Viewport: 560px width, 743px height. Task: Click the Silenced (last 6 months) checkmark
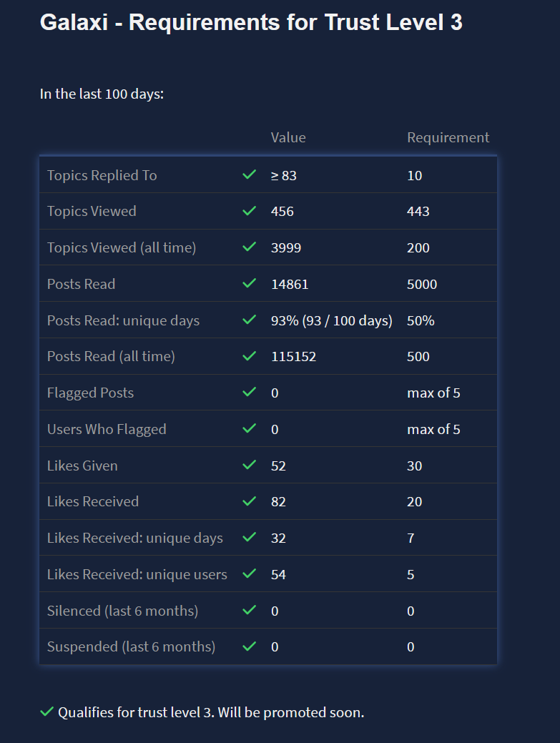[249, 611]
